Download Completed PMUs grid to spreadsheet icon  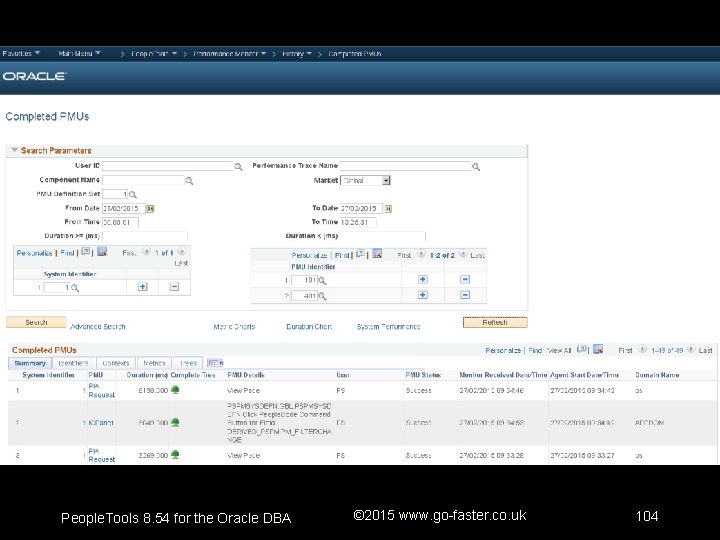pyautogui.click(x=598, y=349)
